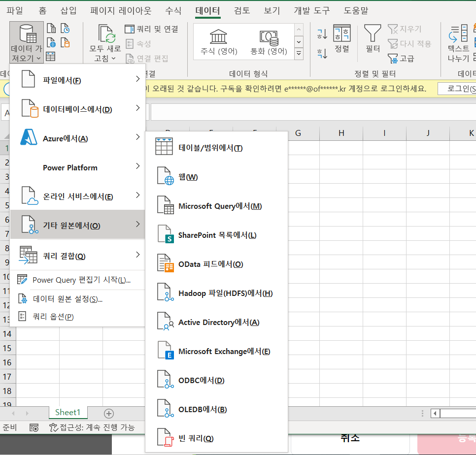Switch to the 도움말 tab
This screenshot has height=455, width=476.
tap(355, 11)
